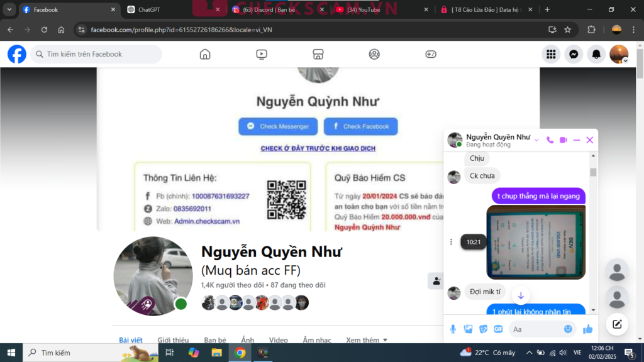Open the Facebook Watch video icon

(x=262, y=54)
